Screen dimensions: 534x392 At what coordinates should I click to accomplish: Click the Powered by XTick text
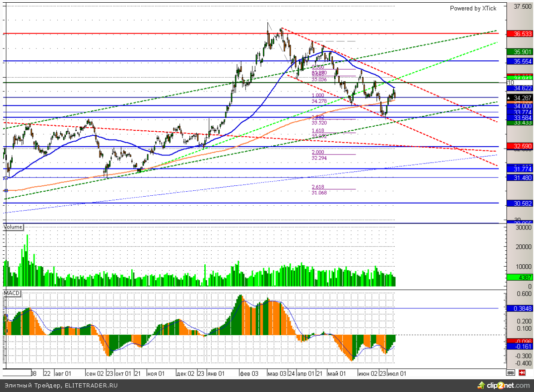[x=473, y=8]
